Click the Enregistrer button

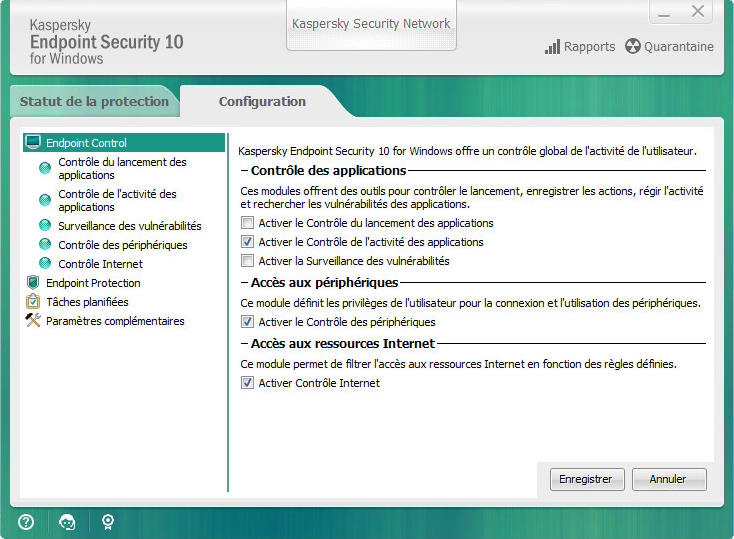point(587,479)
